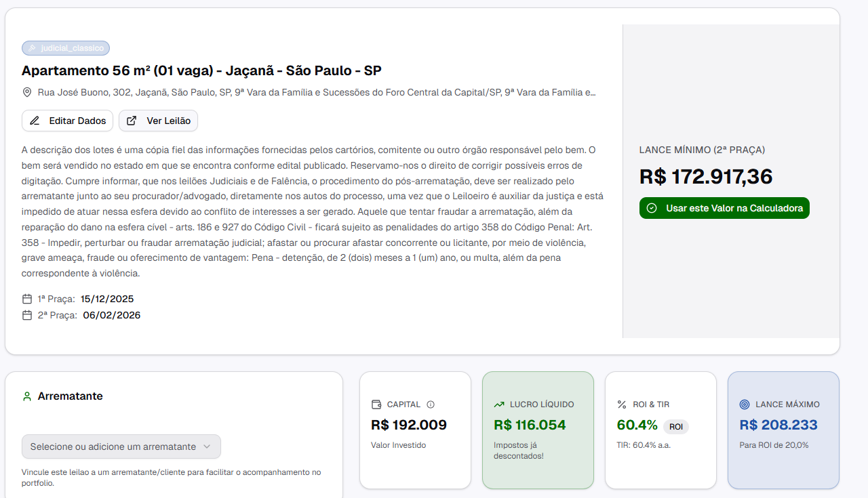
Task: Click the R$ 172.917,36 minimum bid amount
Action: click(706, 177)
